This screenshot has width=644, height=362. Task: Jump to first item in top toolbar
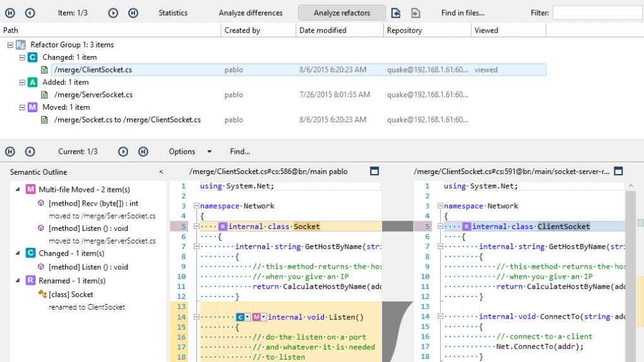click(11, 13)
